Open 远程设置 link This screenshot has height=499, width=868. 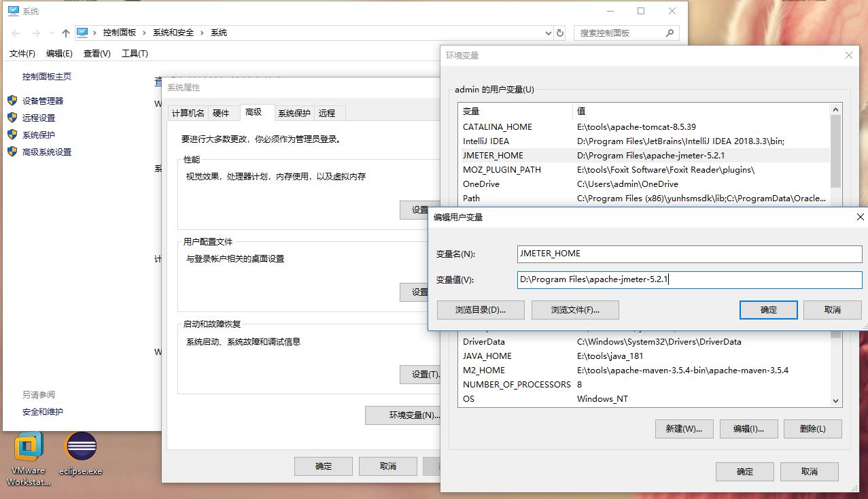(39, 118)
